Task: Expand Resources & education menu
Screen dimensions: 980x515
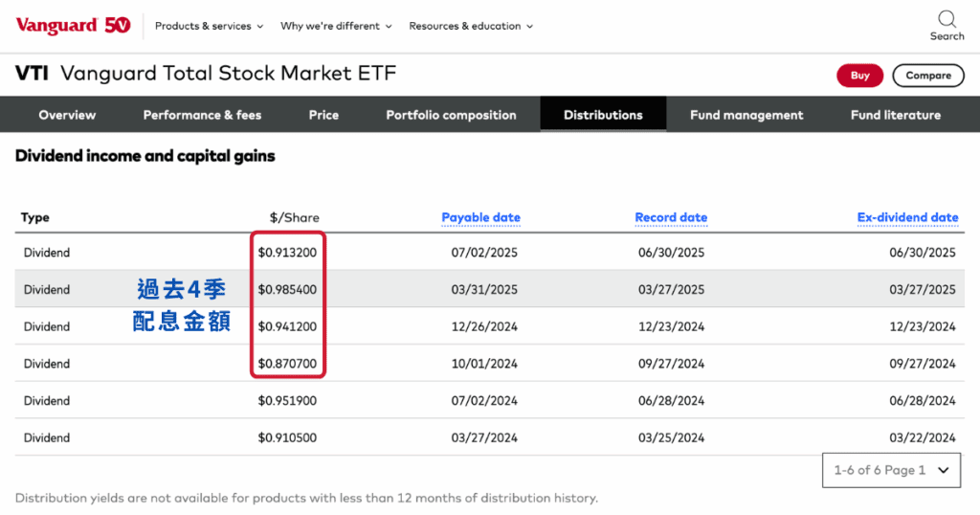Action: coord(471,26)
